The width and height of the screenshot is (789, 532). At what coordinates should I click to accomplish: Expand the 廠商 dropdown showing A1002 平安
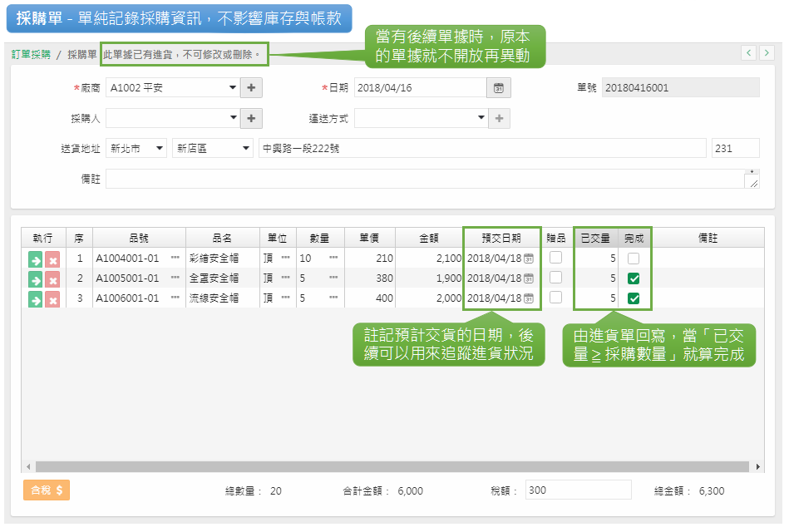pos(233,88)
